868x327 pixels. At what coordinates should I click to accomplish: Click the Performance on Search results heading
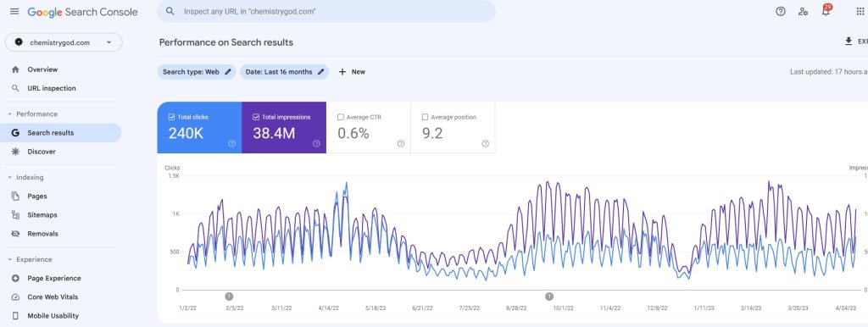[x=226, y=42]
